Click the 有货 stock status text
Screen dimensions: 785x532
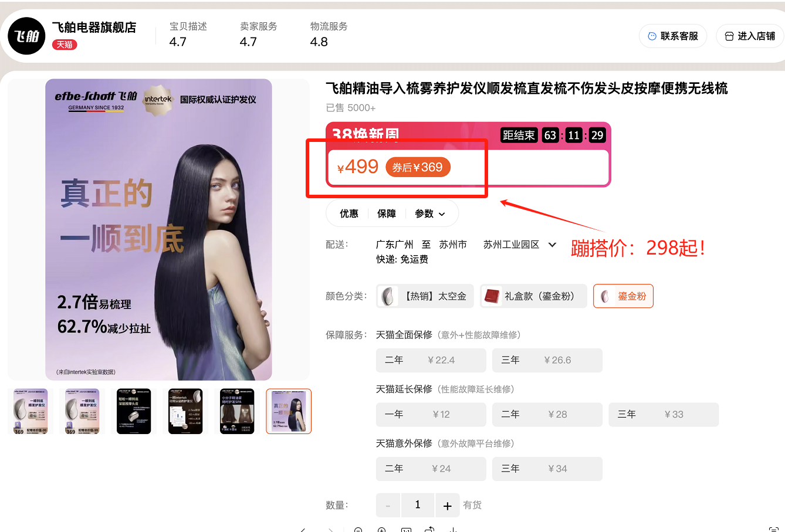[x=472, y=505]
